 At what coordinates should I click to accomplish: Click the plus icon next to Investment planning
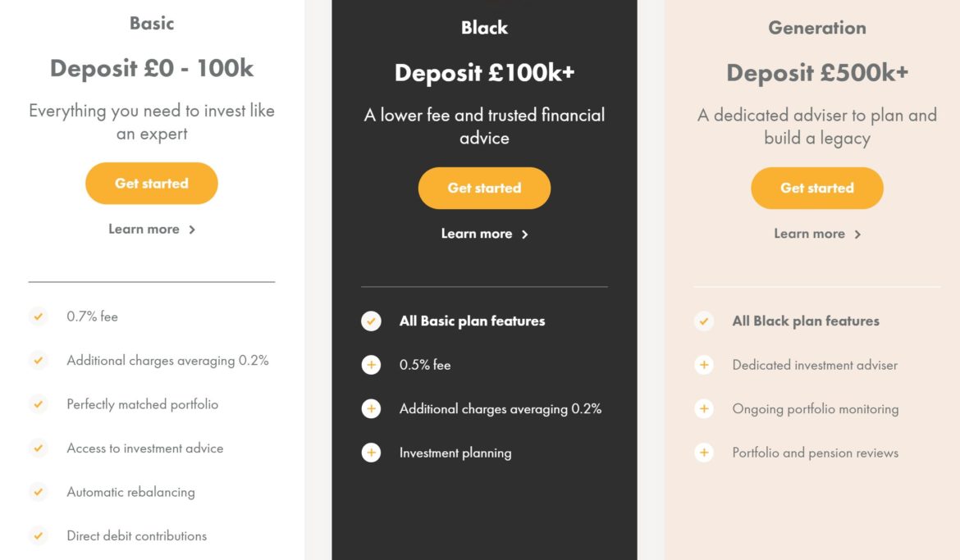[x=372, y=452]
